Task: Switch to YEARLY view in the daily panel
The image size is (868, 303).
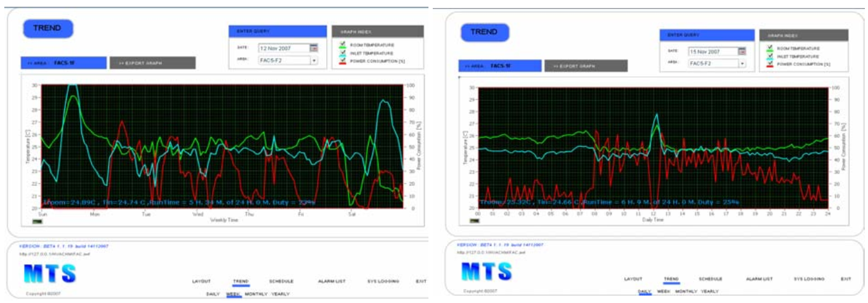Action: click(710, 291)
